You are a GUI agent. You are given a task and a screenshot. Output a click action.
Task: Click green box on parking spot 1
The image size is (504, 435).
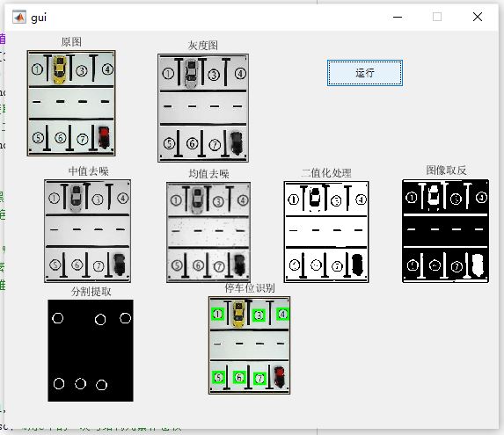[x=218, y=314]
